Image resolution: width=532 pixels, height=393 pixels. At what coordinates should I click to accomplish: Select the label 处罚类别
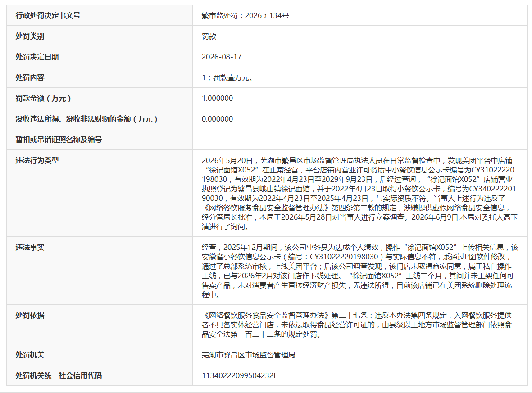pyautogui.click(x=30, y=36)
